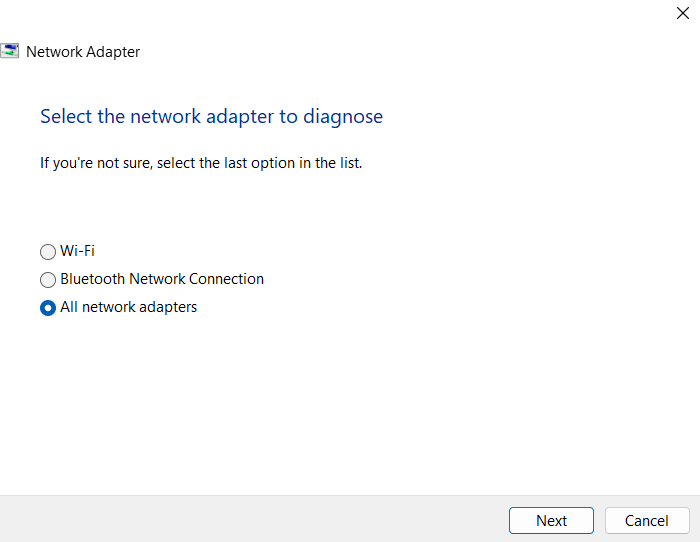This screenshot has width=700, height=542.
Task: Click the "Select the network adapter to diagnose" heading
Action: (212, 117)
